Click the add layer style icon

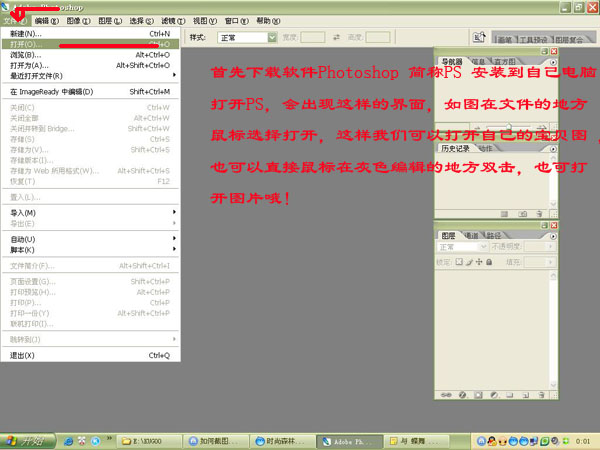pyautogui.click(x=462, y=395)
